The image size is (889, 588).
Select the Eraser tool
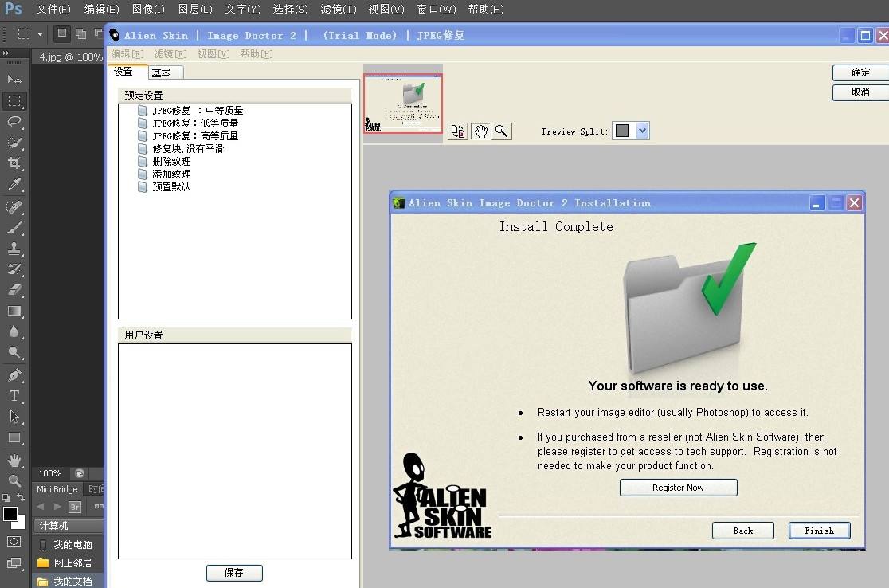pyautogui.click(x=14, y=290)
